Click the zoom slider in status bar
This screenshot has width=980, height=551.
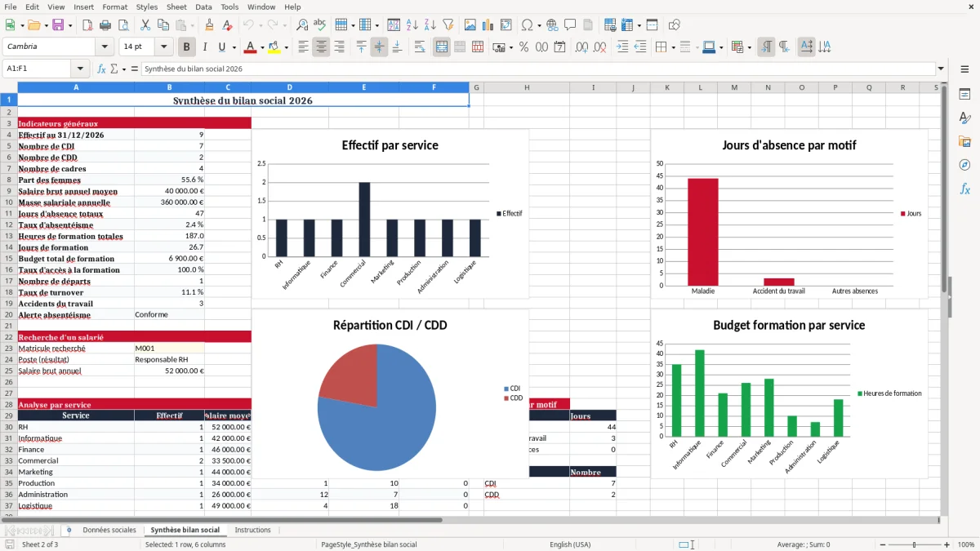[x=914, y=544]
